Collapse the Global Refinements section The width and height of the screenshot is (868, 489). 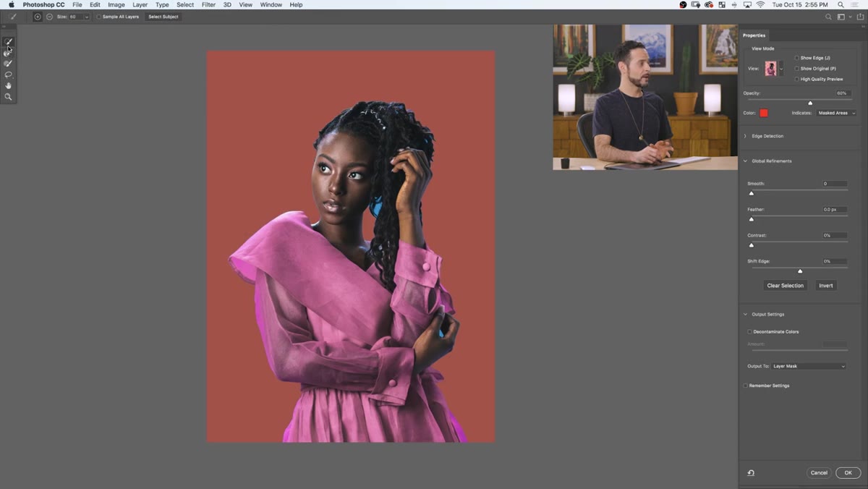coord(746,161)
